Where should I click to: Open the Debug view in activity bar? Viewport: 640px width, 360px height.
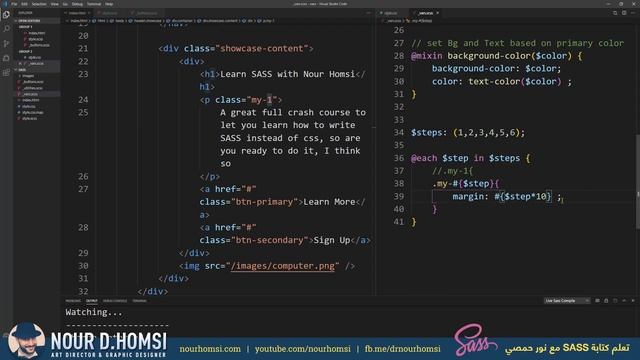(6, 58)
